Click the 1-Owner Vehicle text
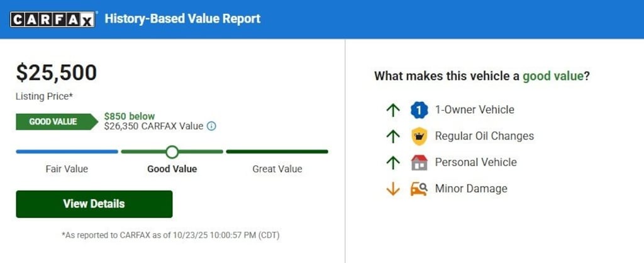 (x=474, y=109)
